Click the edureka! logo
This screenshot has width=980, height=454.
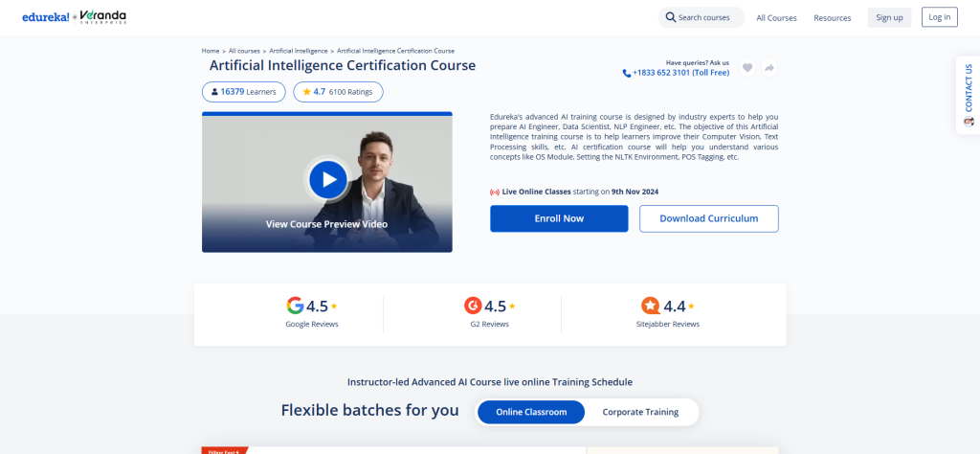tap(46, 17)
